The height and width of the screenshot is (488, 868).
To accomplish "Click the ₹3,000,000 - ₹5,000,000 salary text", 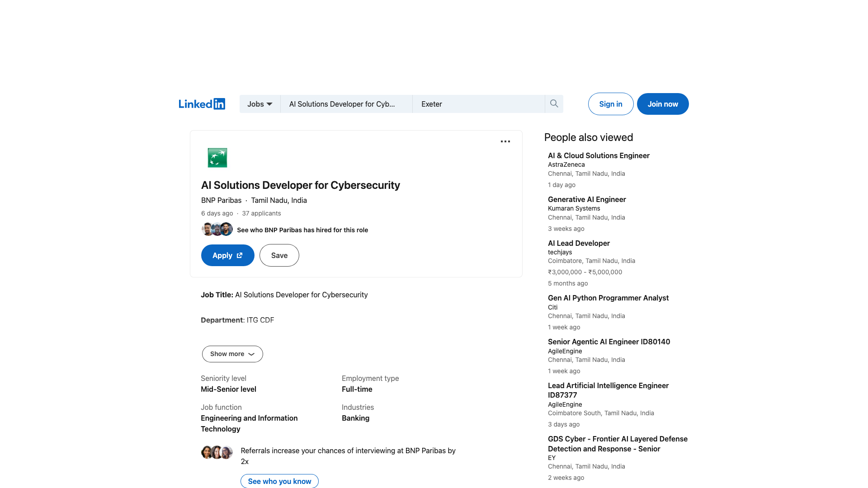I will 585,272.
